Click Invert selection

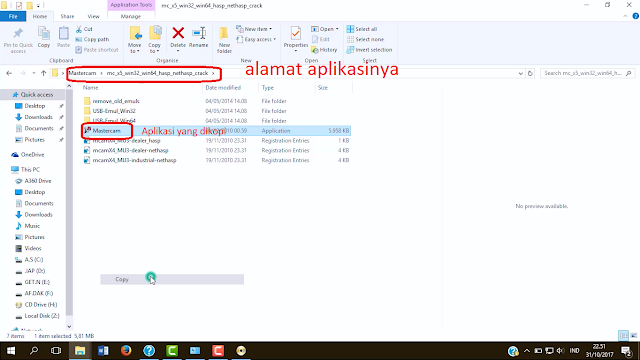click(x=369, y=50)
